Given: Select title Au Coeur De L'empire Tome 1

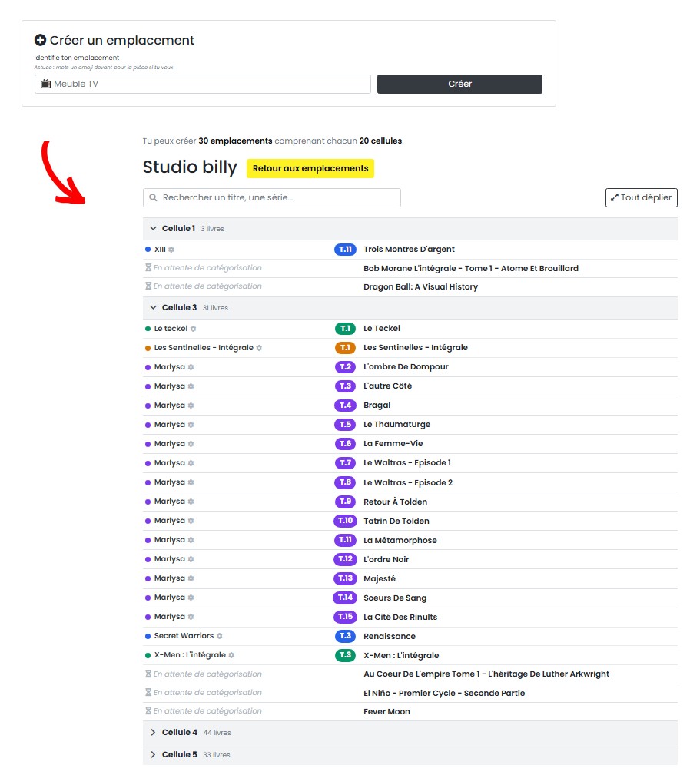Looking at the screenshot, I should click(x=486, y=674).
